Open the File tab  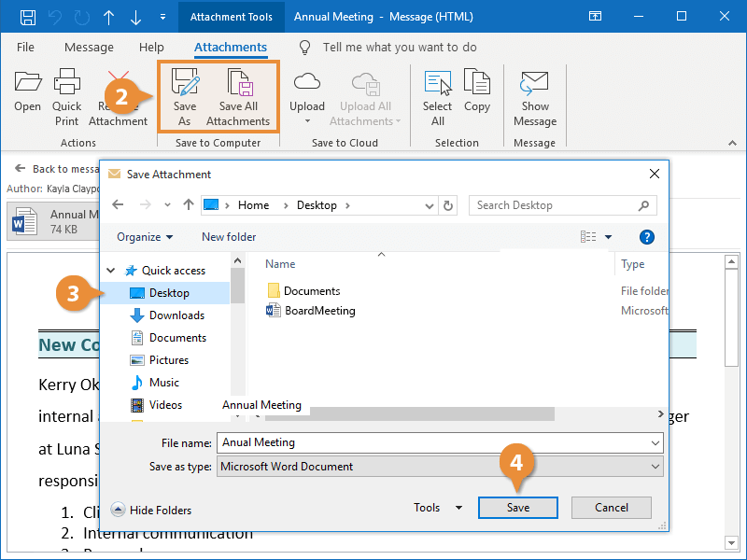(25, 48)
